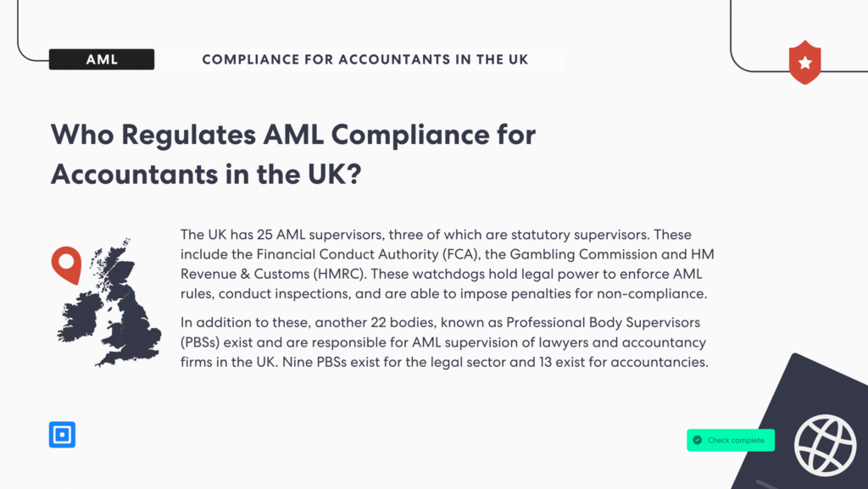This screenshot has height=489, width=868.
Task: Click the dark passport graphic
Action: pos(803,421)
